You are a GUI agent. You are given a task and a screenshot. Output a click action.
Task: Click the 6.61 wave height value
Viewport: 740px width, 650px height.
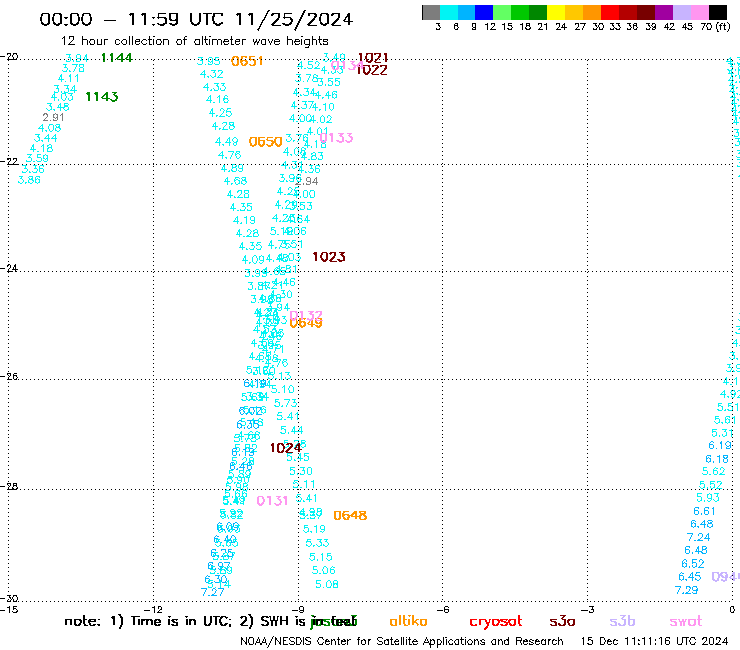click(704, 511)
